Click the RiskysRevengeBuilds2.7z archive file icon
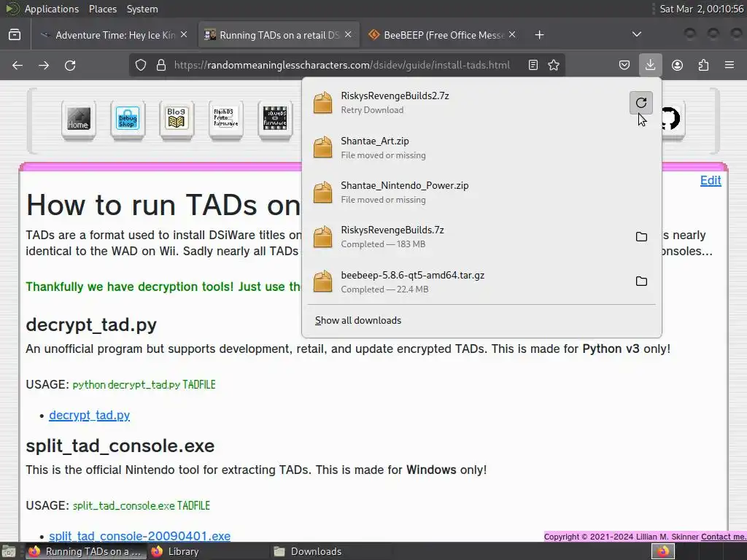747x560 pixels. (322, 102)
